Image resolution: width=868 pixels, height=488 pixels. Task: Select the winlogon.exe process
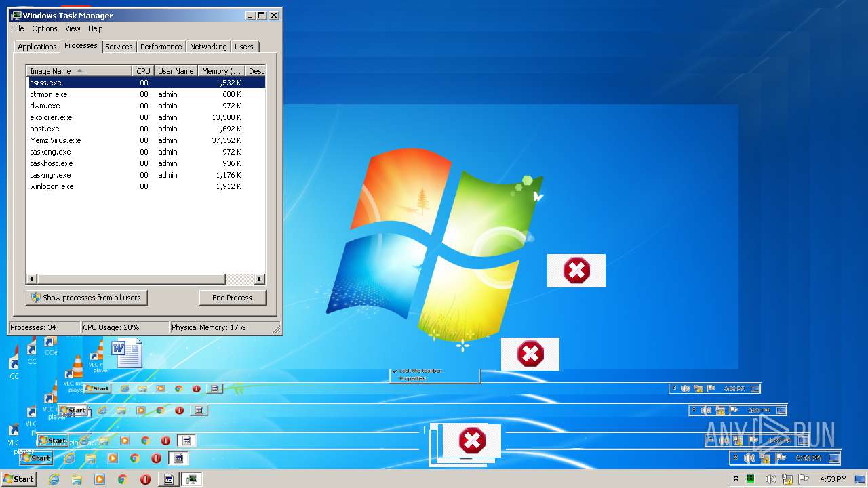146,186
